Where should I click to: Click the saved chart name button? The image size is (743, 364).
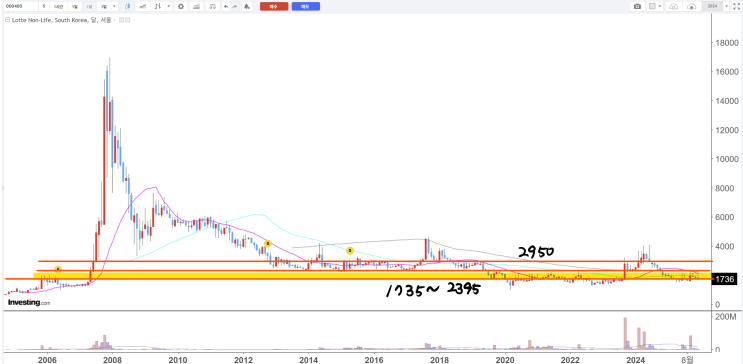coord(712,6)
